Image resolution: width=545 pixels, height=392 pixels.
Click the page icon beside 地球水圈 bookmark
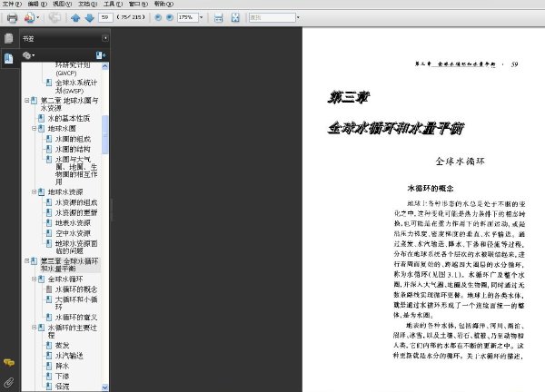[x=42, y=129]
